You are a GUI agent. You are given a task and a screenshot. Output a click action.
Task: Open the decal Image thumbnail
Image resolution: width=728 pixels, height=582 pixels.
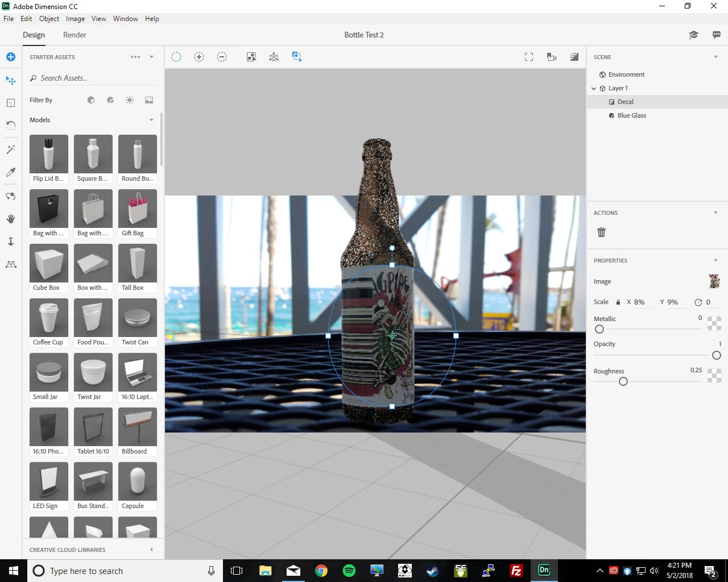(714, 281)
